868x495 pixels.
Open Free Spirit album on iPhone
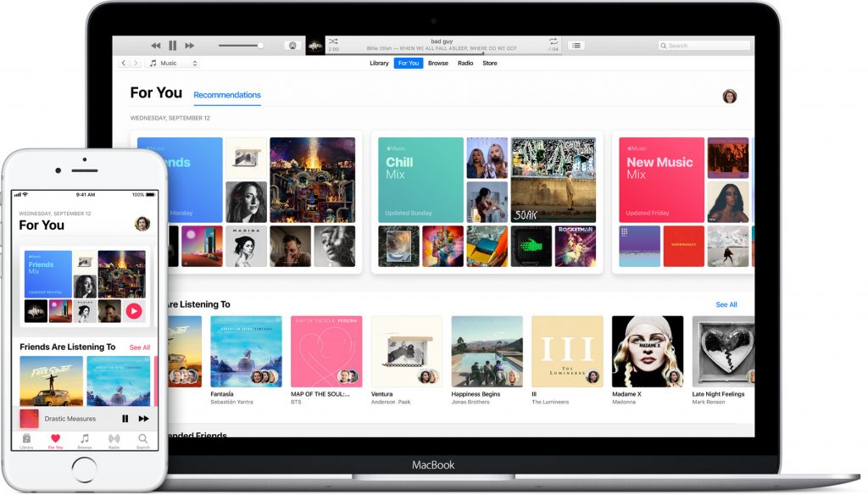click(52, 381)
